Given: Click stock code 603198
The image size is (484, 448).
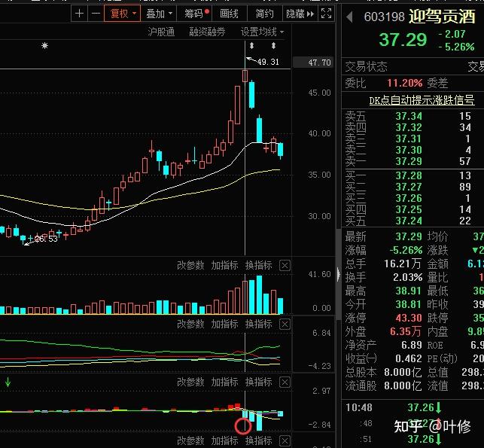Looking at the screenshot, I should (x=384, y=17).
